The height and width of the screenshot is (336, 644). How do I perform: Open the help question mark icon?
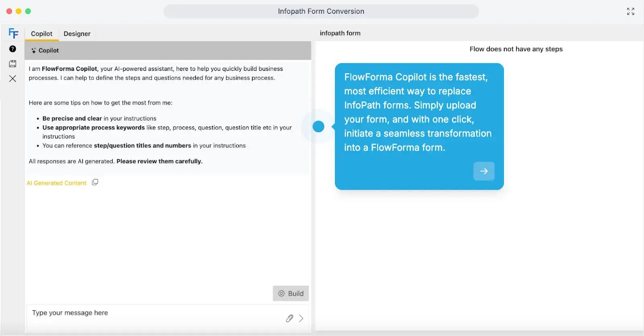(12, 49)
